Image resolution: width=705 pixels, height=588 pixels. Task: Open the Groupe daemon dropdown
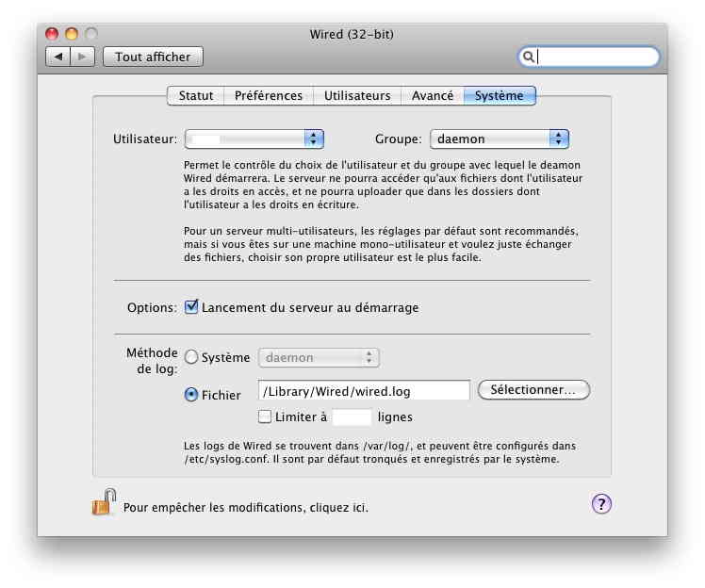tap(500, 139)
